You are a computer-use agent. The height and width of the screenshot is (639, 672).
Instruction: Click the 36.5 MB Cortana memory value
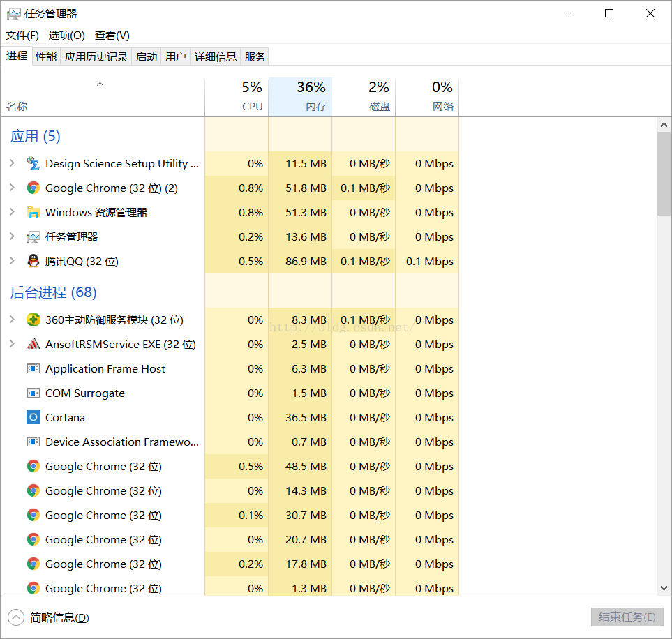pos(306,417)
